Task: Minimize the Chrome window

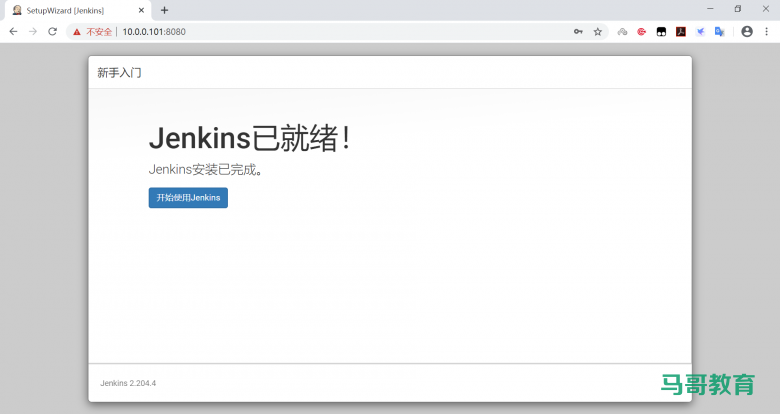Action: click(710, 8)
